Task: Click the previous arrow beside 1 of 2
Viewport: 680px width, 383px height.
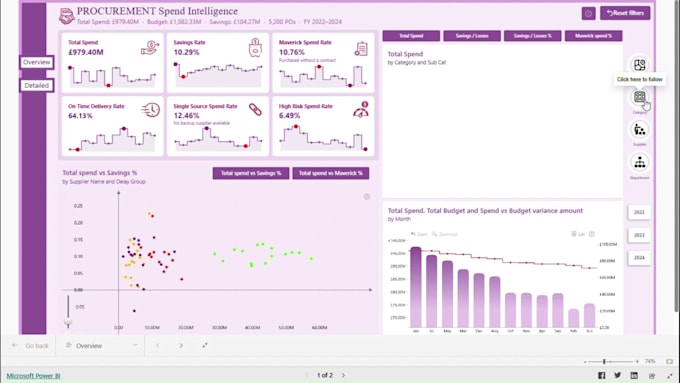Action: click(307, 375)
